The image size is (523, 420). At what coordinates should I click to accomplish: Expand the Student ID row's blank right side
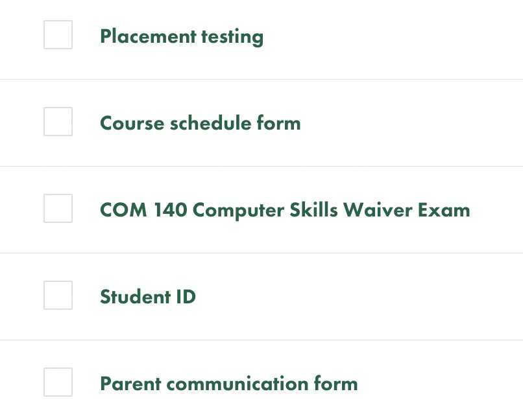(x=360, y=296)
